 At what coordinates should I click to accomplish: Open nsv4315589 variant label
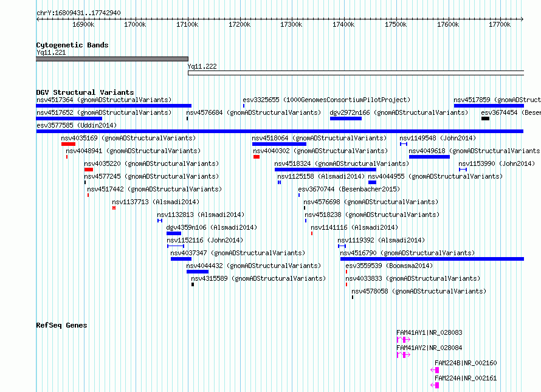point(258,278)
